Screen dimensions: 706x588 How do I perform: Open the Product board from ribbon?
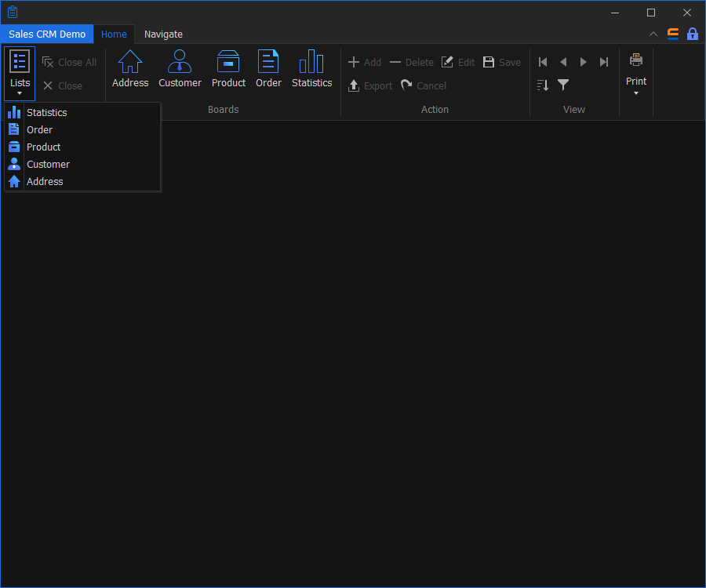pyautogui.click(x=228, y=69)
